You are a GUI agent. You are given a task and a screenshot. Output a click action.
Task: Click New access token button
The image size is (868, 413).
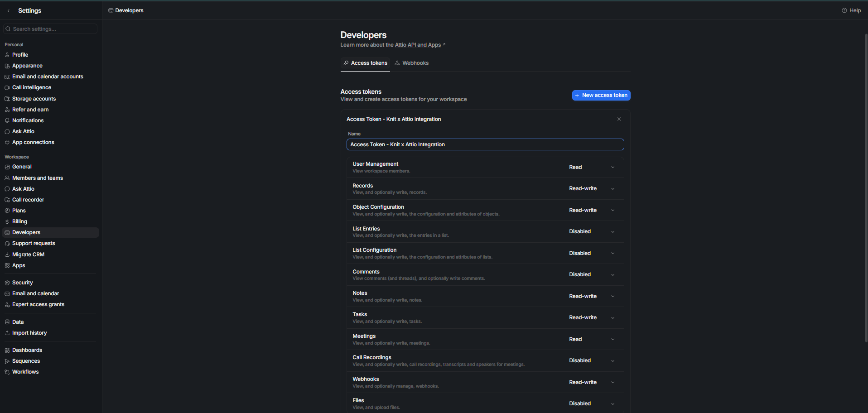601,95
